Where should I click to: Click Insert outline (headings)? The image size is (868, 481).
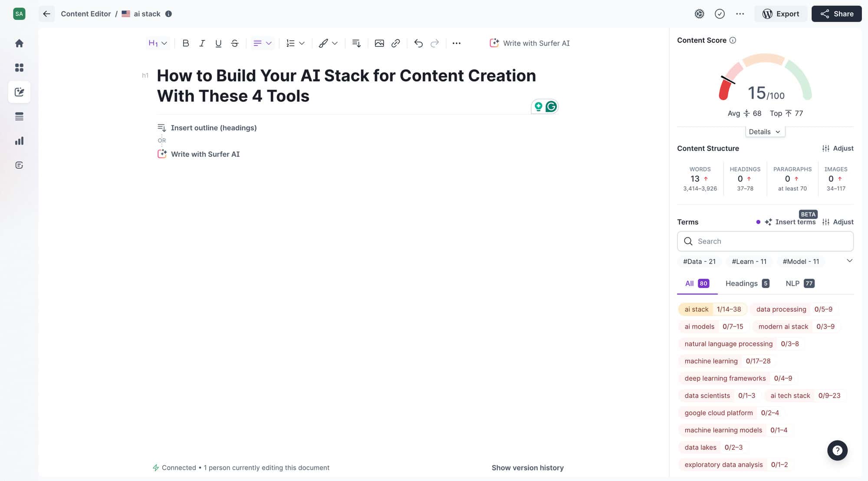click(207, 128)
